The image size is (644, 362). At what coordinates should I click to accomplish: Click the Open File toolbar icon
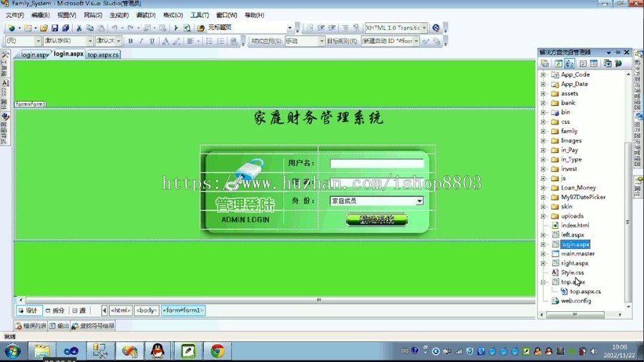coord(44,28)
